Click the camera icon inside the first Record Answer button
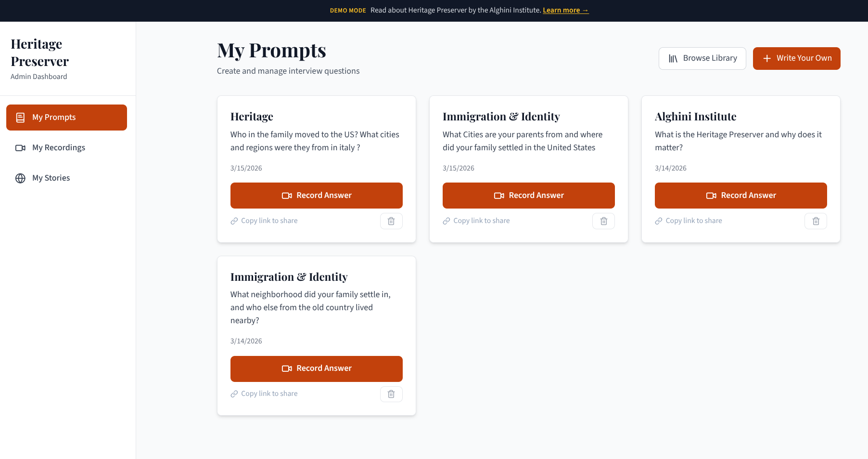Screen dimensions: 868x459 pyautogui.click(x=287, y=195)
